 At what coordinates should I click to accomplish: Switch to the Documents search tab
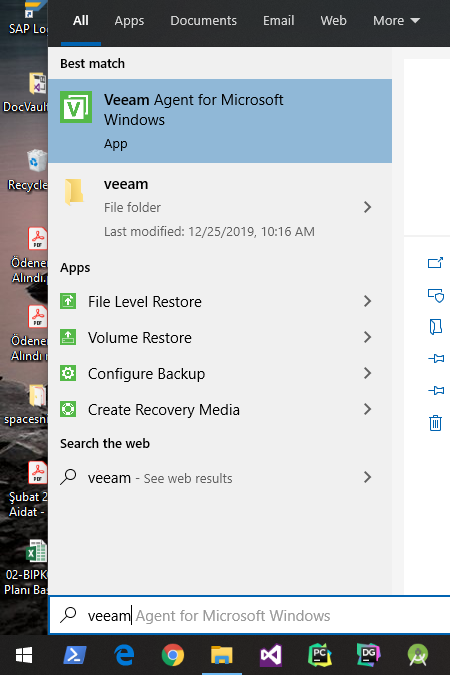203,20
